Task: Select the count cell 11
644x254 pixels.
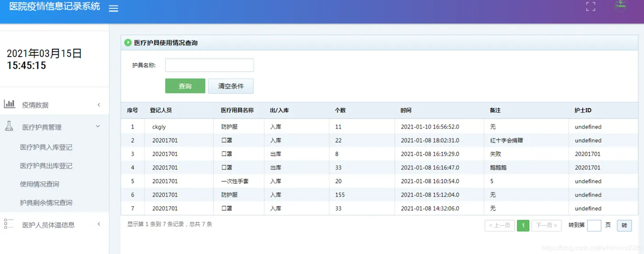Action: 338,127
